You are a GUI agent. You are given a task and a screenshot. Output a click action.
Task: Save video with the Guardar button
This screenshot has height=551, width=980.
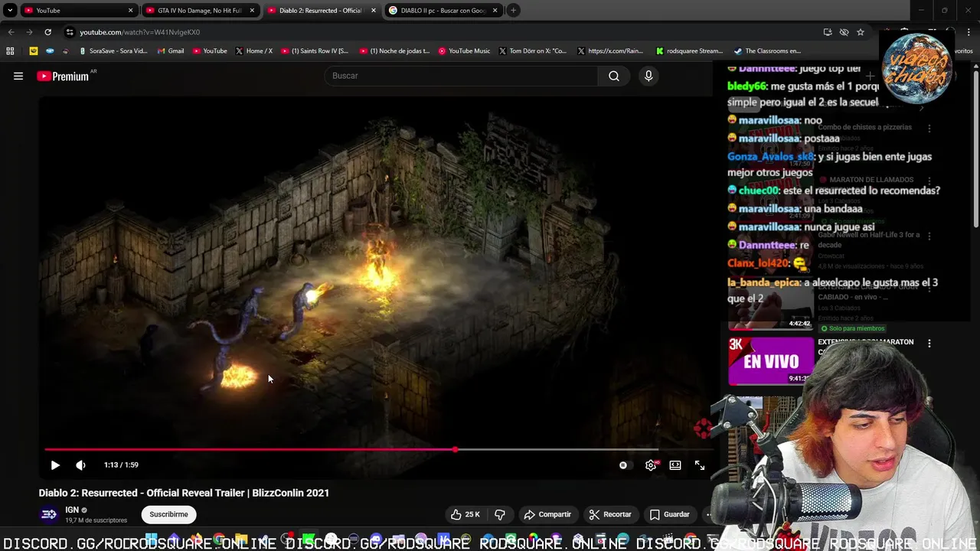pos(669,514)
